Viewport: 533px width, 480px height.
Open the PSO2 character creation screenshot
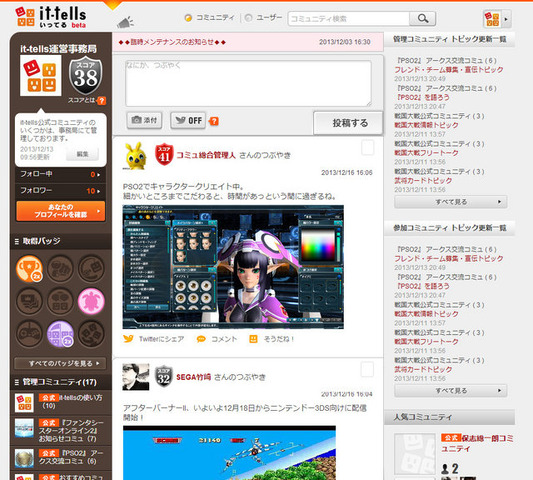(x=233, y=267)
